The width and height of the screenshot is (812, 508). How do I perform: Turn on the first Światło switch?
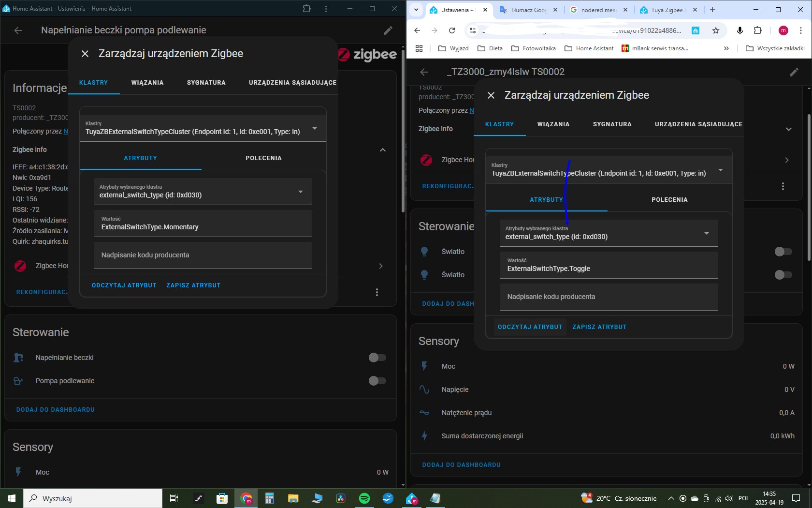pyautogui.click(x=783, y=252)
